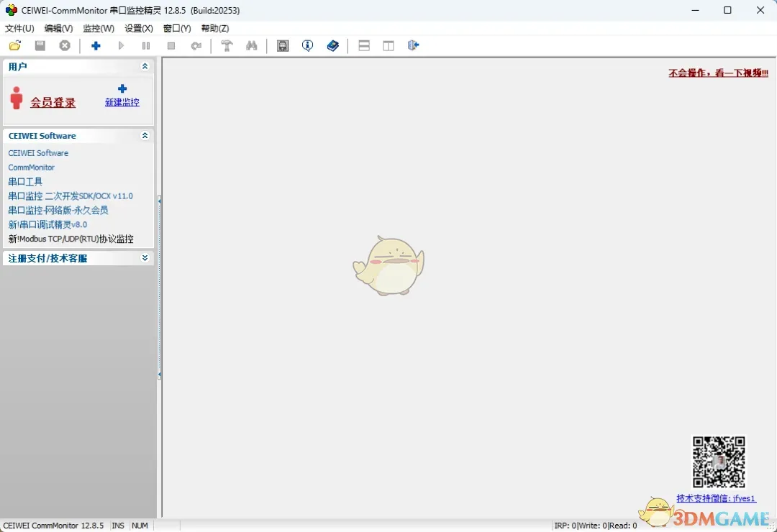
Task: Collapse the CEIWEI Software panel
Action: tap(145, 136)
